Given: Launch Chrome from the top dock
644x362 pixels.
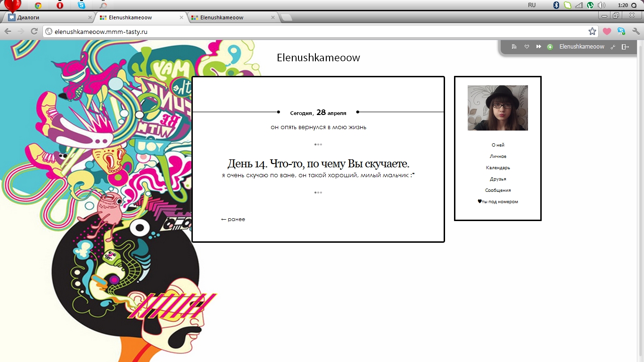Looking at the screenshot, I should click(38, 6).
